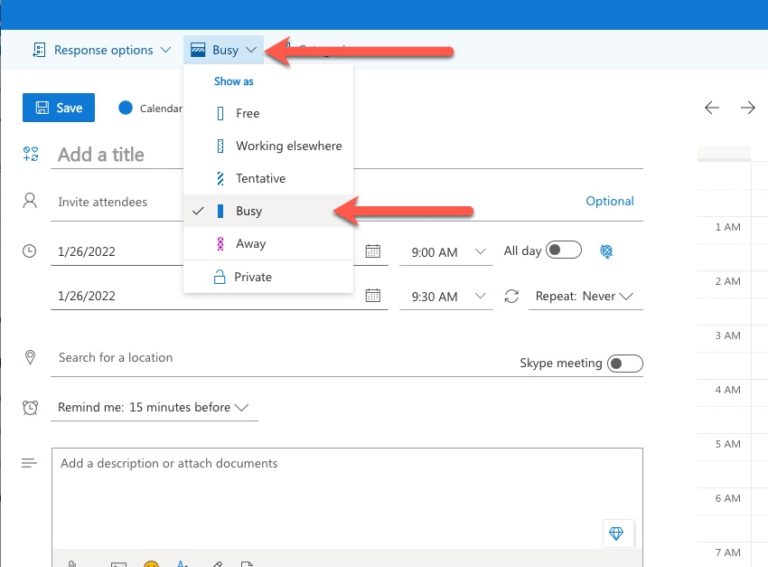Enable the Skype meeting toggle
This screenshot has height=567, width=768.
[625, 363]
